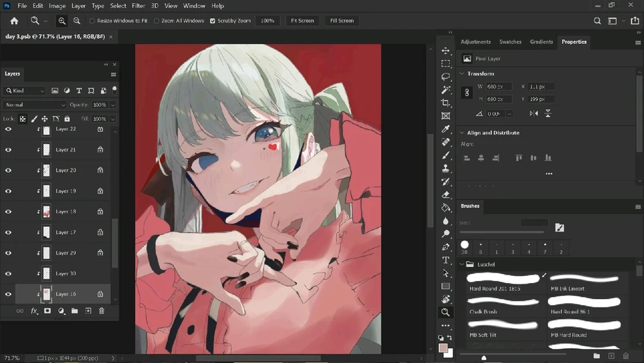Click the Fit Screen button

302,21
